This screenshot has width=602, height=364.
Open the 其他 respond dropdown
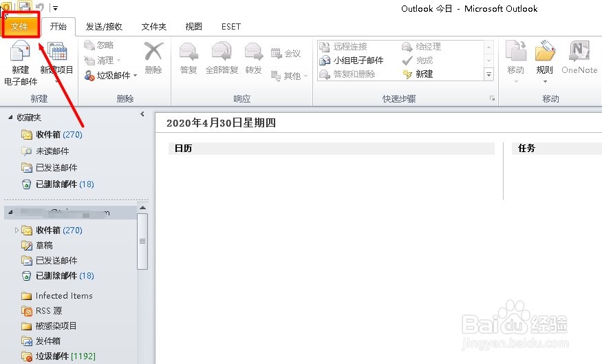(x=289, y=76)
